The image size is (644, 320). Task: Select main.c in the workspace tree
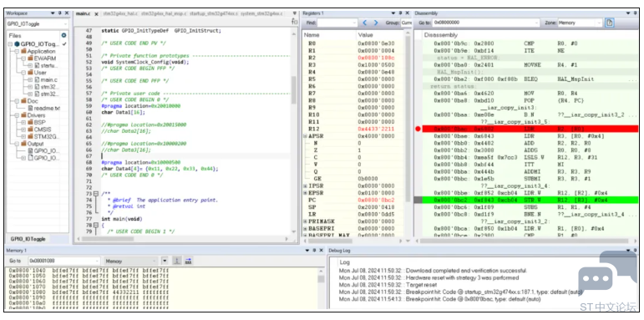(x=49, y=79)
